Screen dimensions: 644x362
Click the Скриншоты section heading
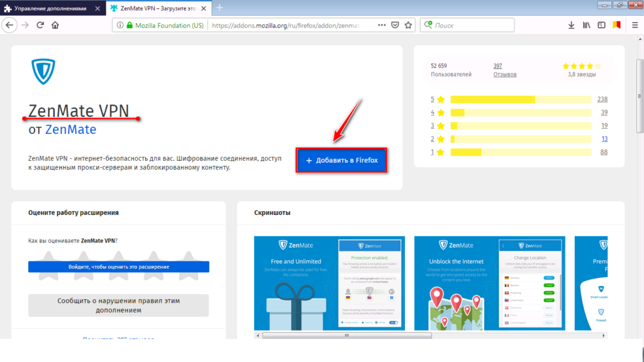point(272,212)
